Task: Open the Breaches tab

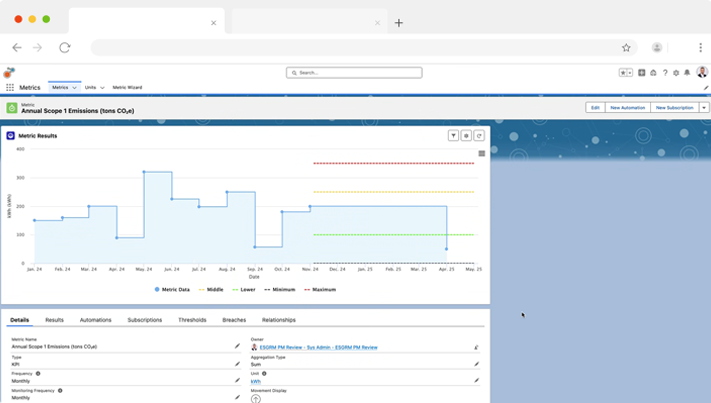Action: 234,320
